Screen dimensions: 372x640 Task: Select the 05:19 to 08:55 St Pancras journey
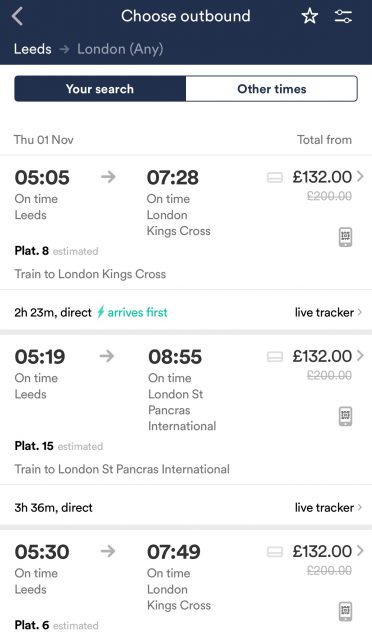186,410
